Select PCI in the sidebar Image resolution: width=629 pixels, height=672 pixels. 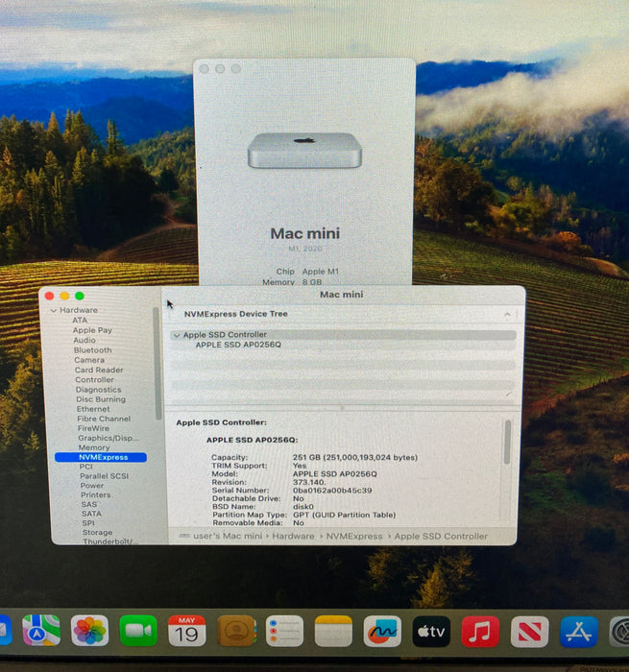tap(85, 467)
